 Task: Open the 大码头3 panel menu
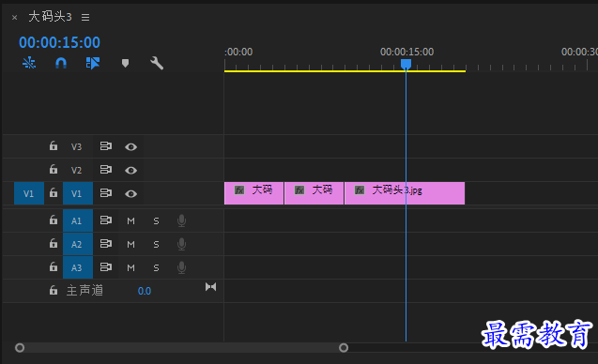tap(85, 17)
